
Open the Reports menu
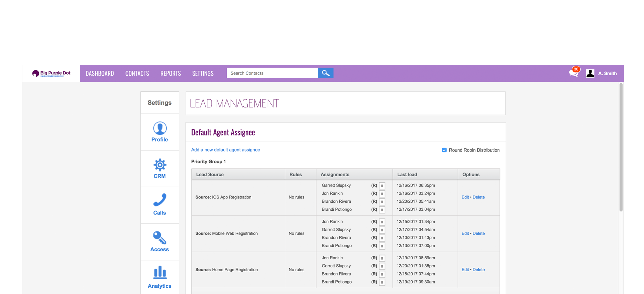(x=171, y=73)
